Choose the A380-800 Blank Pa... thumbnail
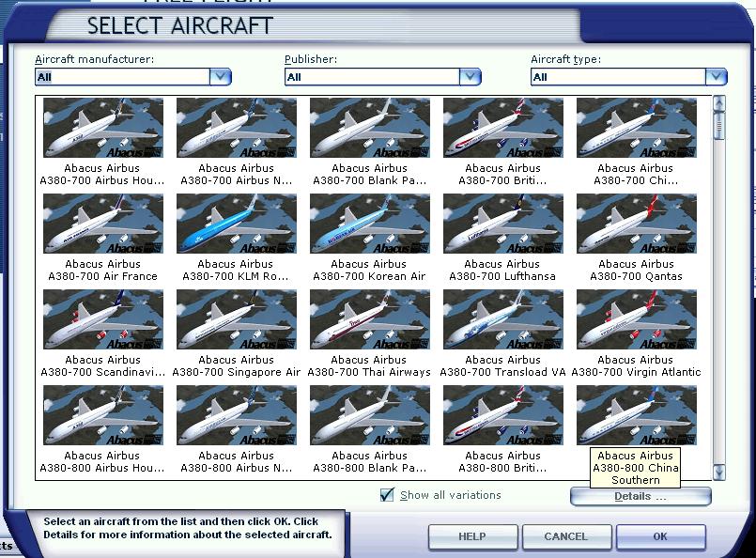 tap(370, 415)
